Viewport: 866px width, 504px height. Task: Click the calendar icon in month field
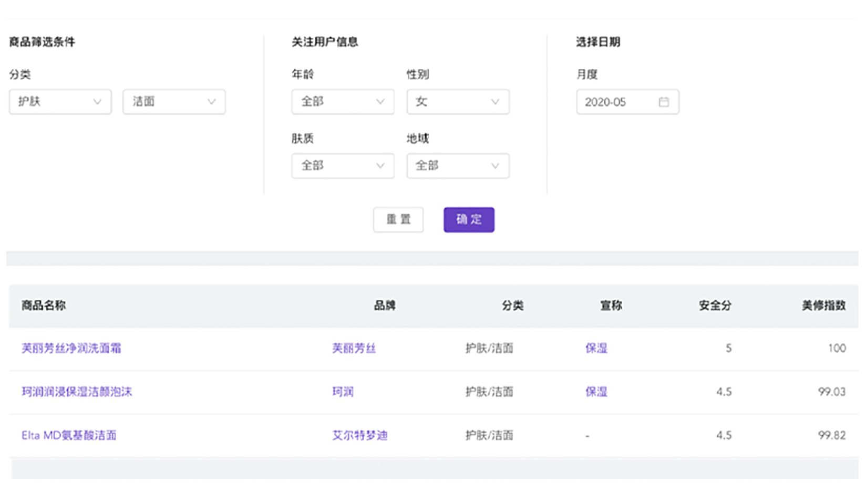(664, 102)
